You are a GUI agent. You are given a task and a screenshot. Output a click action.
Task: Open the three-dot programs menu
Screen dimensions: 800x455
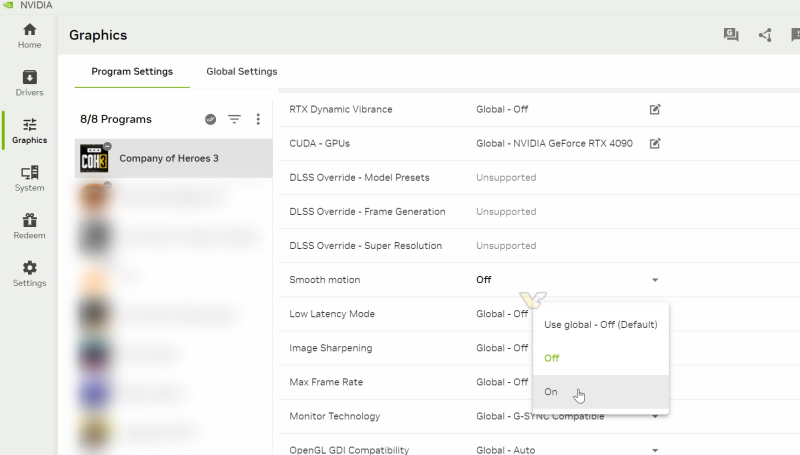(257, 119)
